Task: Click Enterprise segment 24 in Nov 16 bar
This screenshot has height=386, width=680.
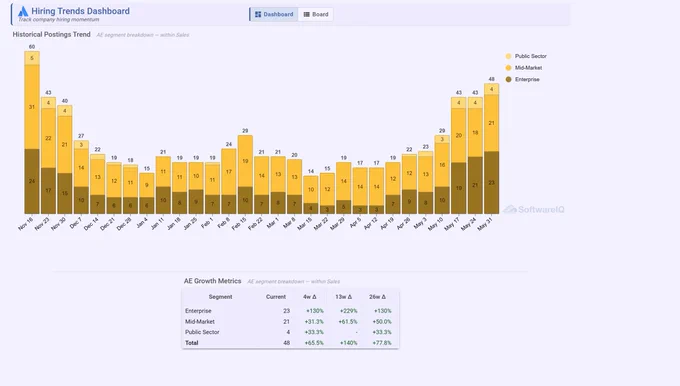Action: (x=32, y=181)
